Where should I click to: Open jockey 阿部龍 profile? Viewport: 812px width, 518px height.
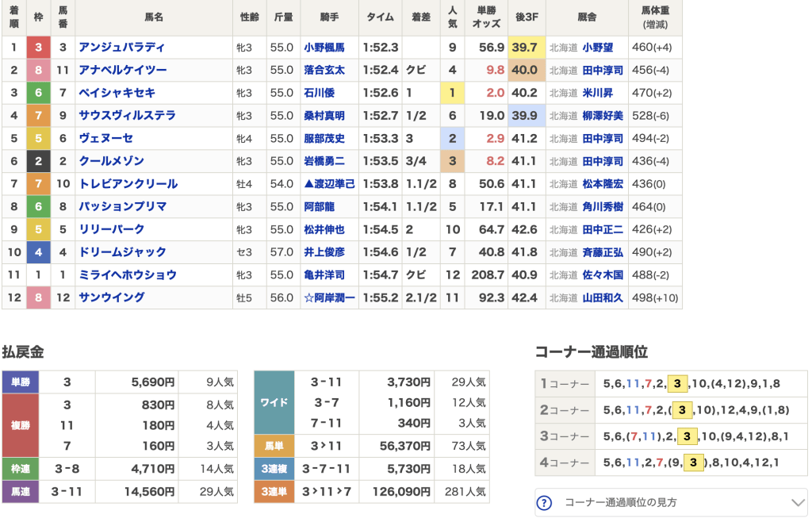pyautogui.click(x=319, y=207)
